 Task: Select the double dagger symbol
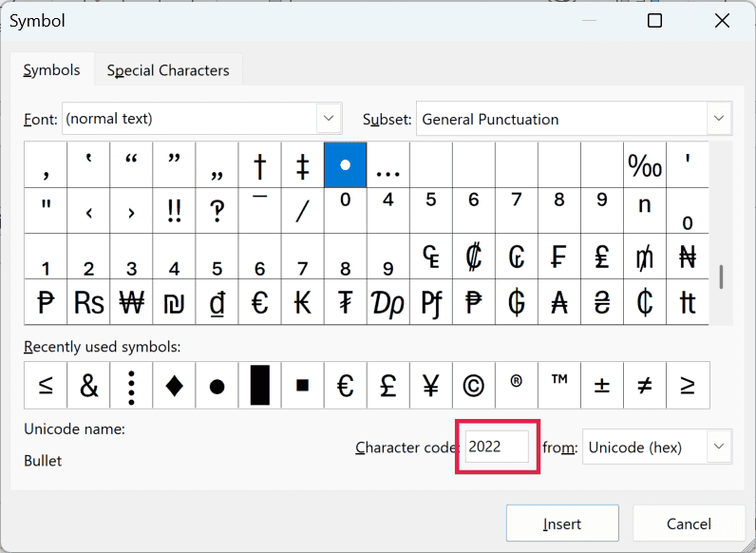click(x=303, y=165)
